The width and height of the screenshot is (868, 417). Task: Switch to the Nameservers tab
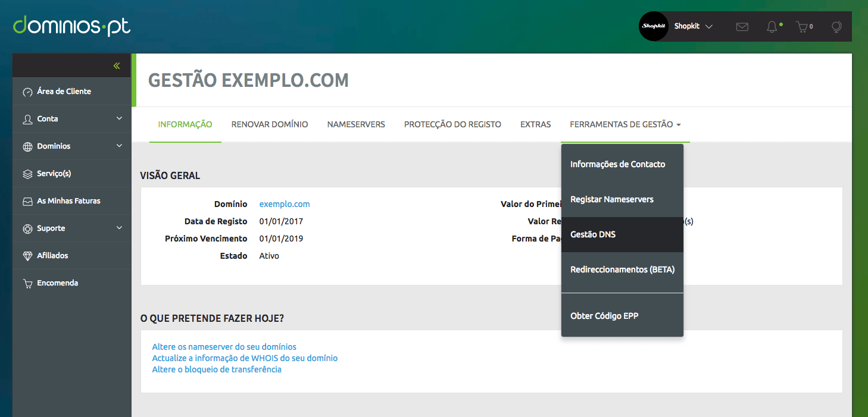(356, 124)
